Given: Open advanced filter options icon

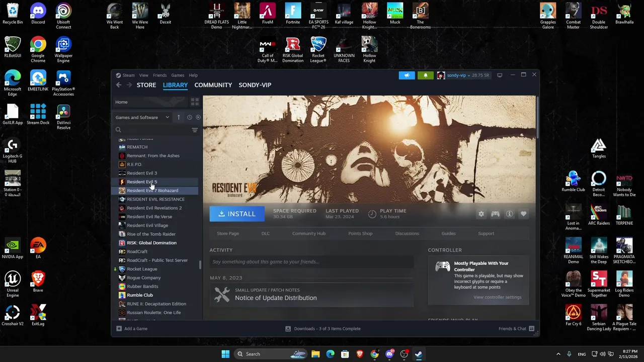Looking at the screenshot, I should tap(195, 130).
